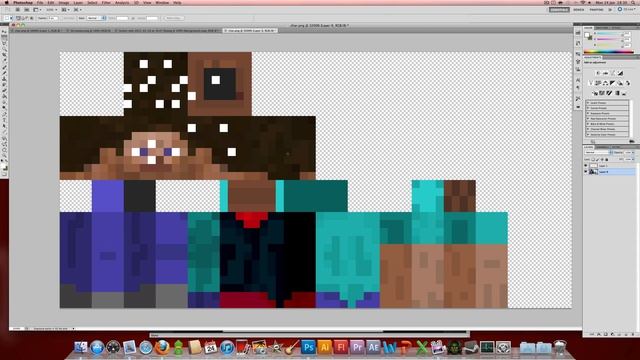
Task: Select the Zoom tool in toolbox
Action: point(4,155)
